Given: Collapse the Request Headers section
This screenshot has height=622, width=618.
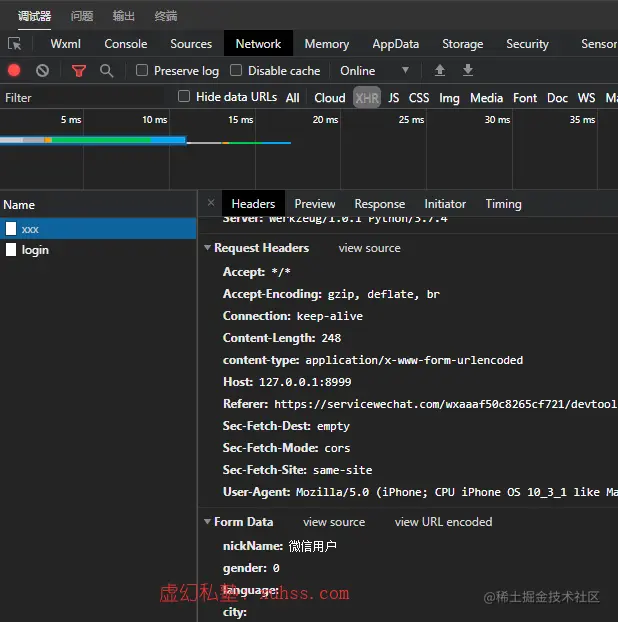Looking at the screenshot, I should pos(207,248).
